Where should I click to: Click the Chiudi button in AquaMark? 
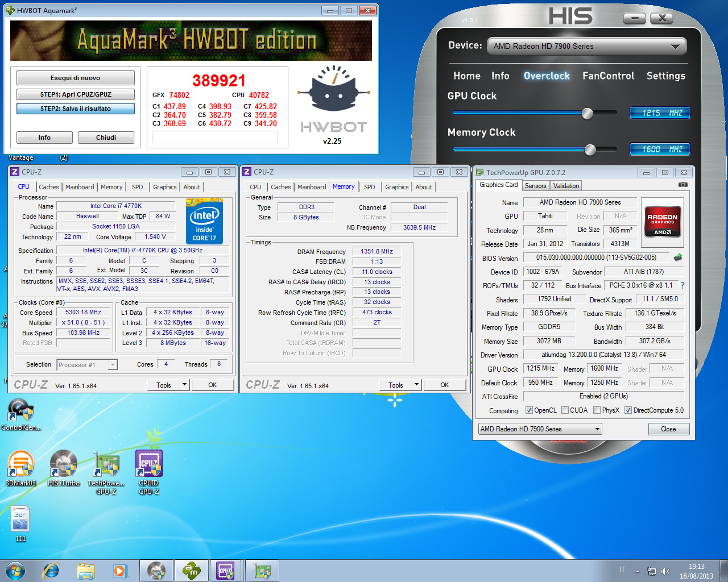click(x=106, y=138)
